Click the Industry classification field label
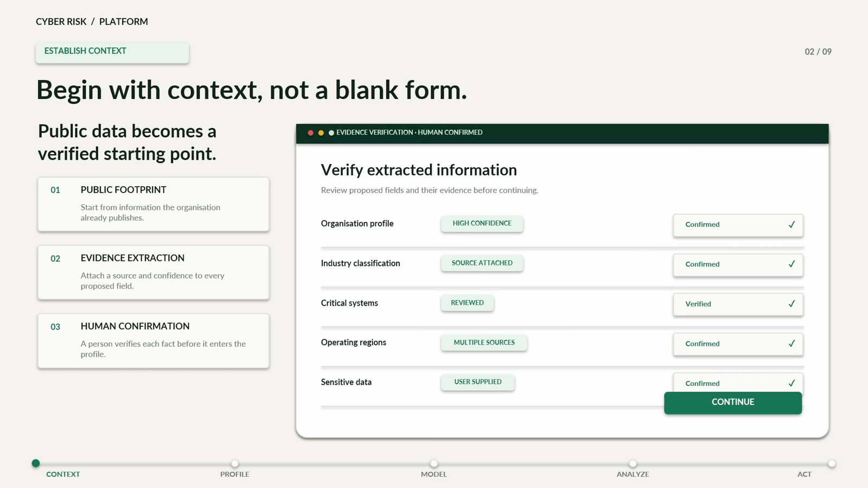 pos(360,263)
